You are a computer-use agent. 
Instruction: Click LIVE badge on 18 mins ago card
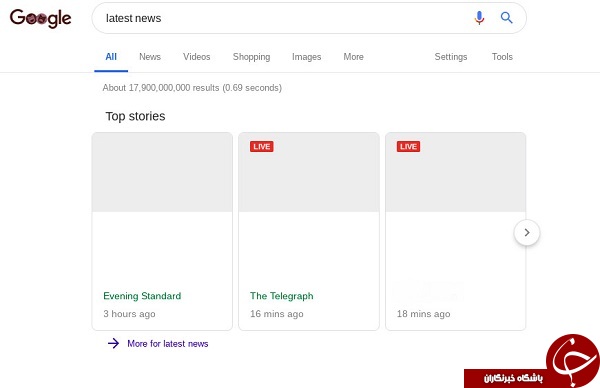tap(408, 147)
